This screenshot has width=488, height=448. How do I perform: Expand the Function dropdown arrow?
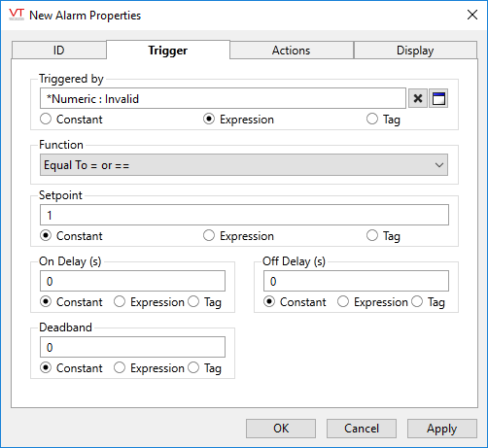(439, 165)
